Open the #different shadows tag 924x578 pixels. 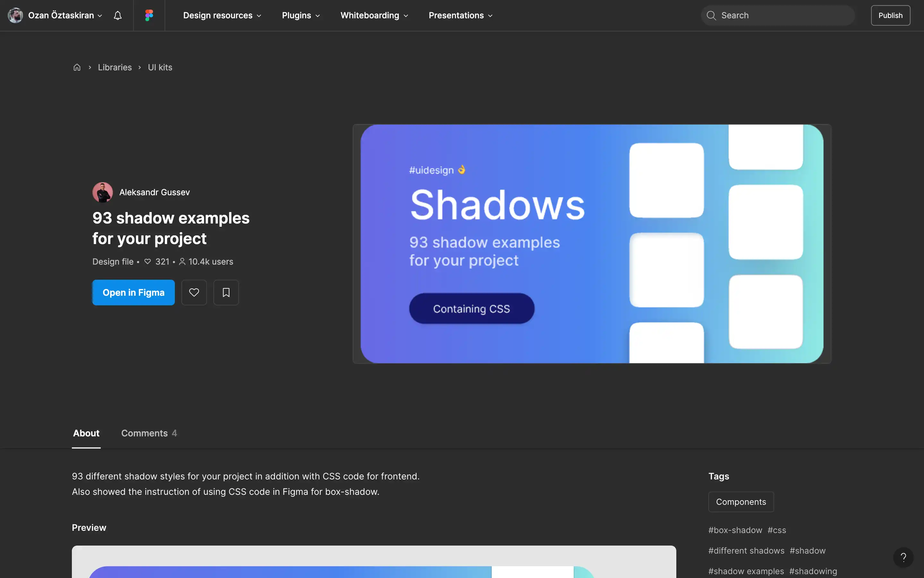tap(747, 550)
